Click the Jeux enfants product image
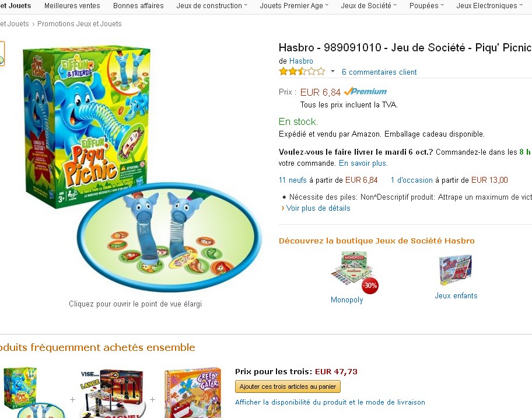532x418 pixels. [456, 270]
